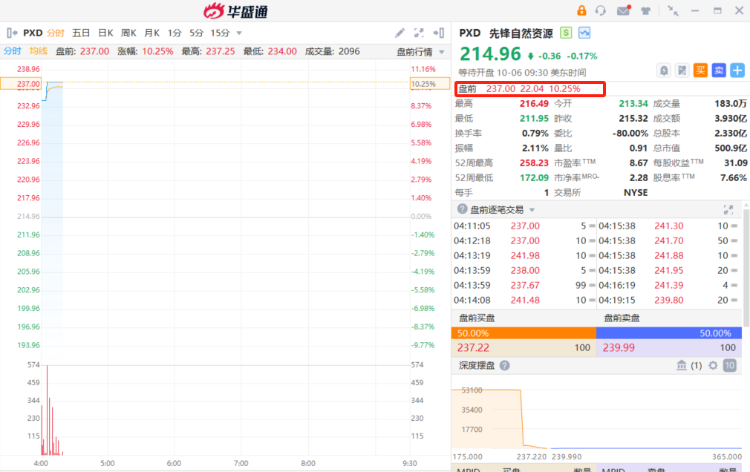The image size is (750, 472).
Task: Click the blue sell (卖) button
Action: [x=718, y=69]
